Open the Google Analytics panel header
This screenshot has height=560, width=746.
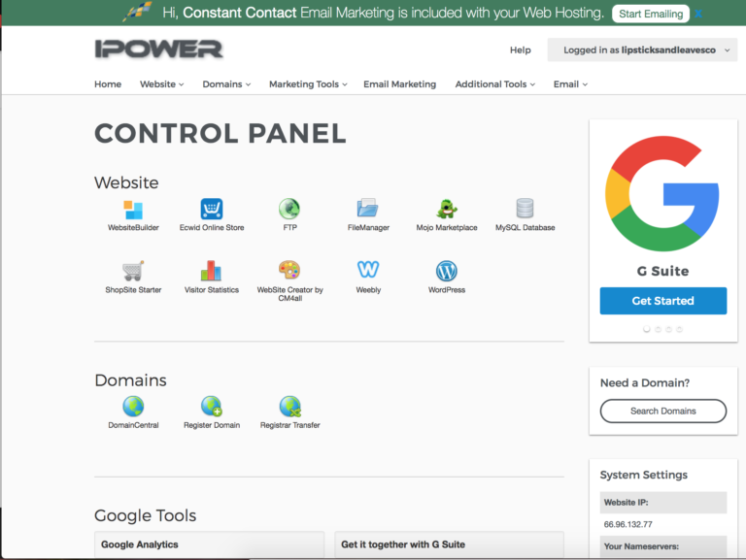tap(210, 544)
